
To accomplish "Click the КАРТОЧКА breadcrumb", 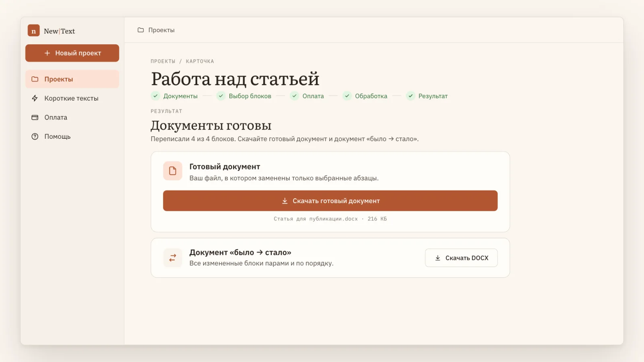I will pos(200,62).
